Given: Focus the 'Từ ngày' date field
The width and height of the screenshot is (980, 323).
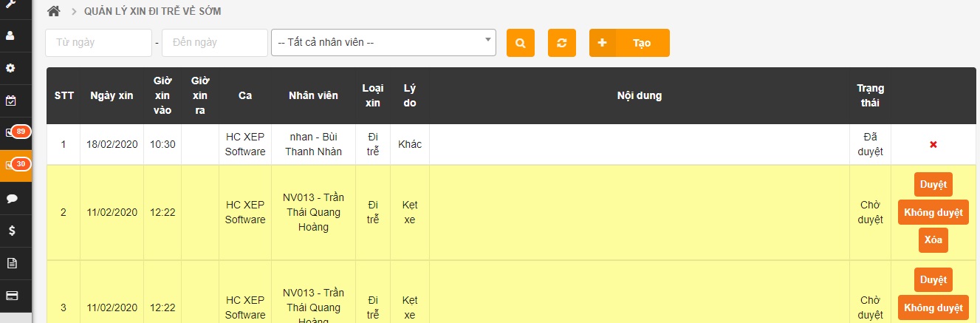Looking at the screenshot, I should click(x=98, y=43).
